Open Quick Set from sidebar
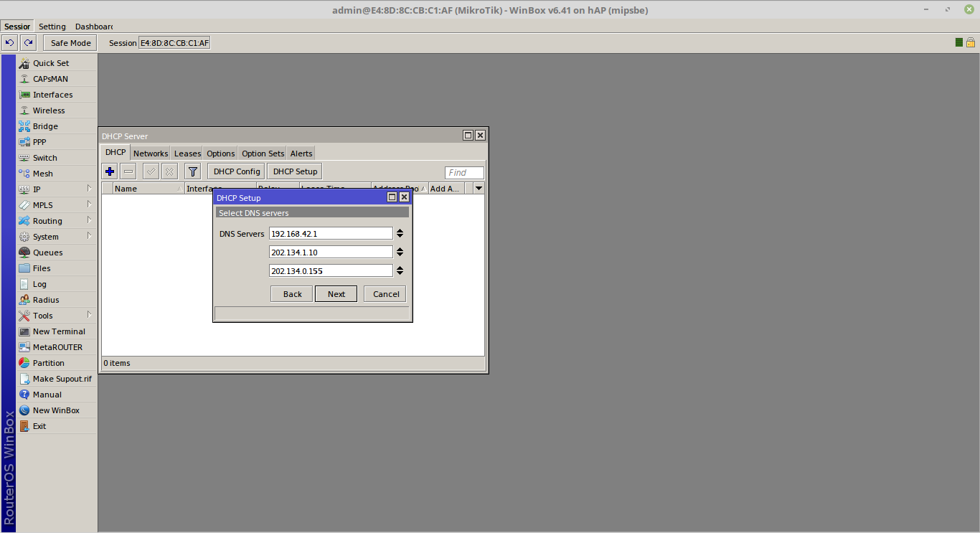The width and height of the screenshot is (980, 533). click(x=57, y=63)
